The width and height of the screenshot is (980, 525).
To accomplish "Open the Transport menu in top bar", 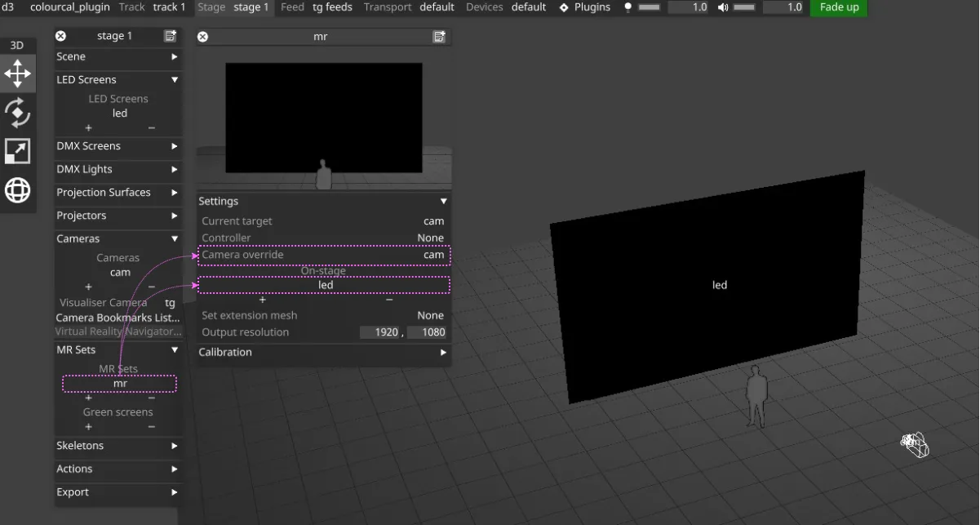I will coord(388,7).
